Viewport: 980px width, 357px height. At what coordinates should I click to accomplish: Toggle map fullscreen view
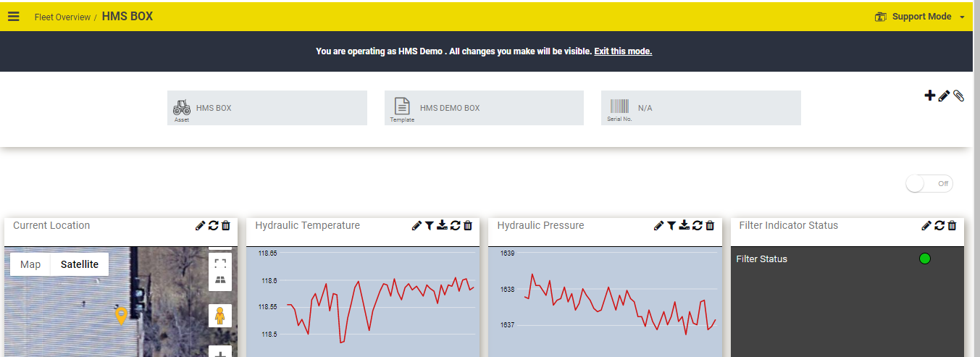[x=220, y=263]
